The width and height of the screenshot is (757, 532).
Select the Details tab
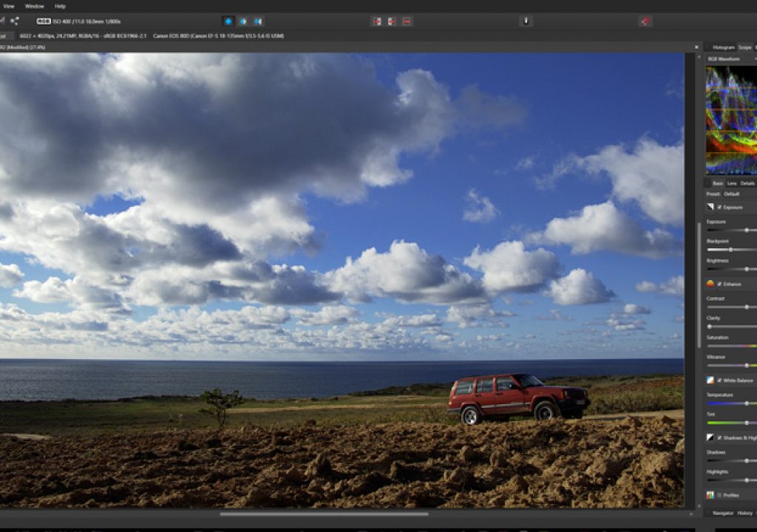pyautogui.click(x=747, y=183)
